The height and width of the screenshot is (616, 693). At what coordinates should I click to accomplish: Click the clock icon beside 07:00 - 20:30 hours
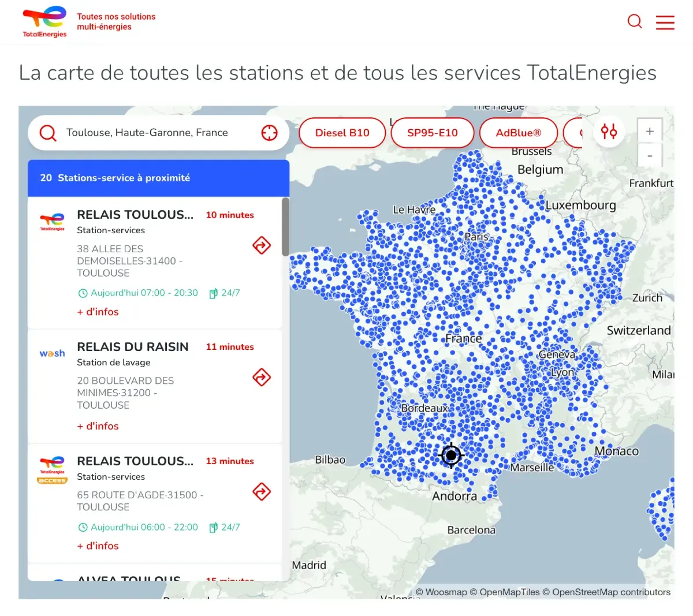click(83, 293)
